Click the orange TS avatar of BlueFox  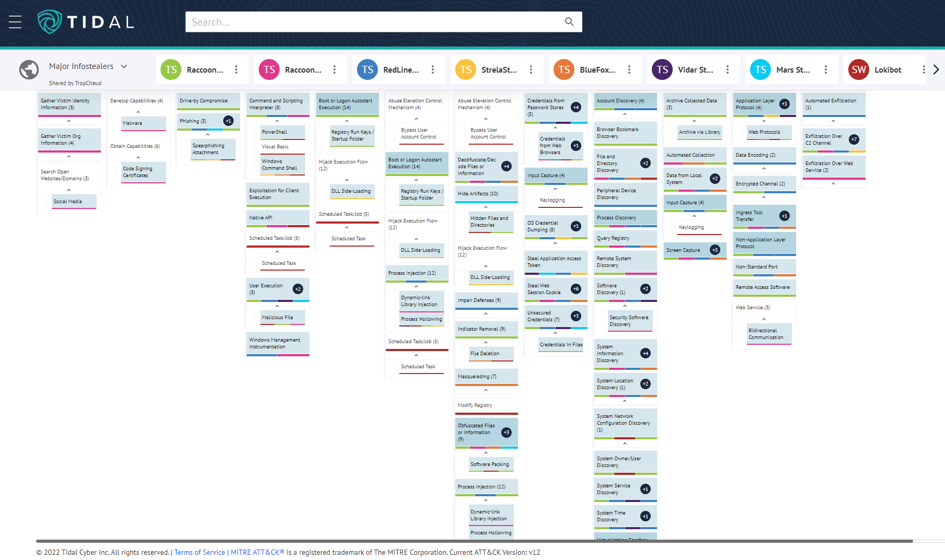[x=564, y=69]
